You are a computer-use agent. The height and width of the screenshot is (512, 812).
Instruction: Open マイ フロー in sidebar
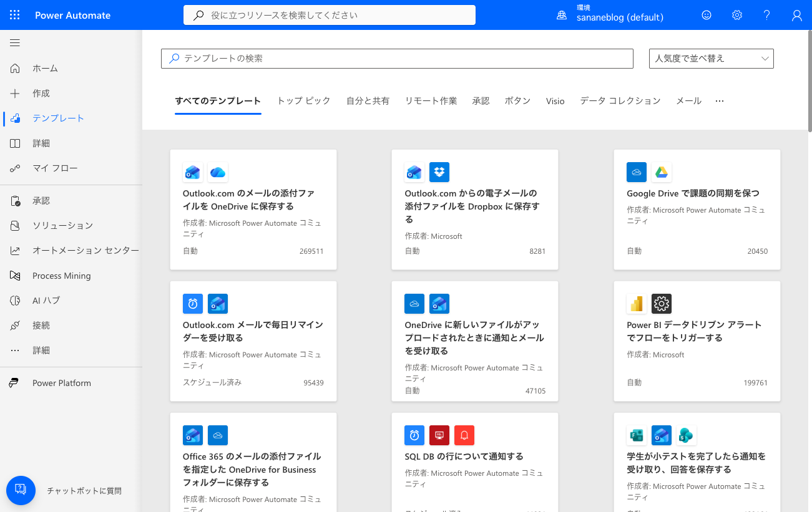pos(55,168)
